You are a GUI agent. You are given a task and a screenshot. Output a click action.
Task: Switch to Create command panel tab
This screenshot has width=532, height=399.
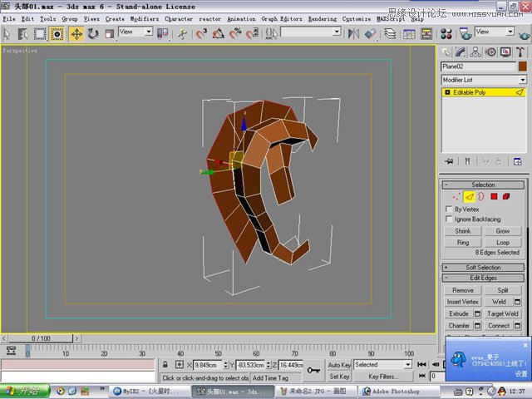[x=446, y=52]
